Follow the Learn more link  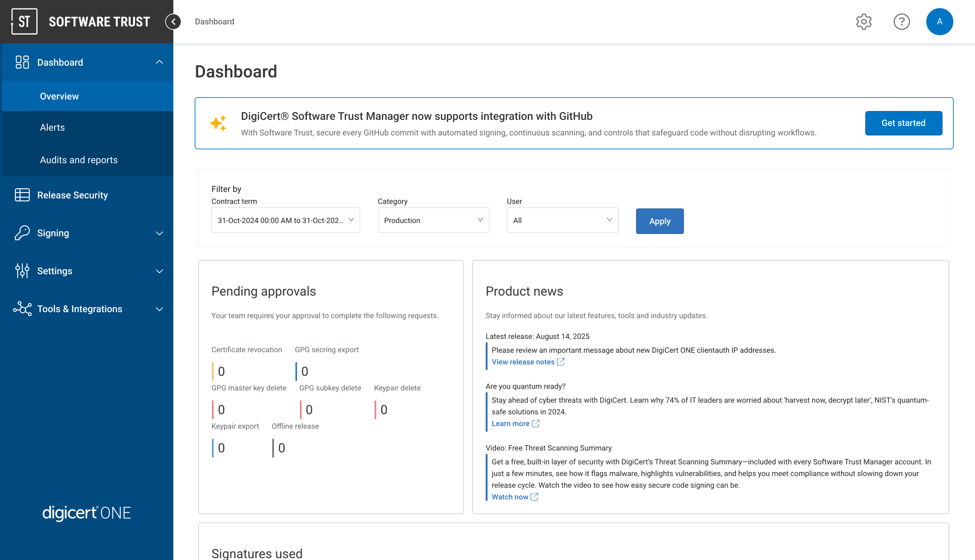click(x=510, y=424)
